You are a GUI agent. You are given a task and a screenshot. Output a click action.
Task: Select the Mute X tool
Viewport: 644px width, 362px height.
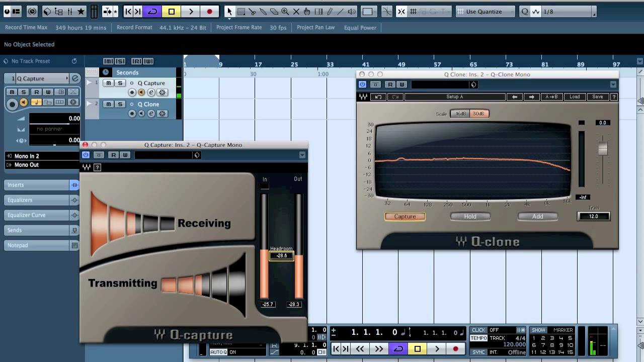click(296, 12)
